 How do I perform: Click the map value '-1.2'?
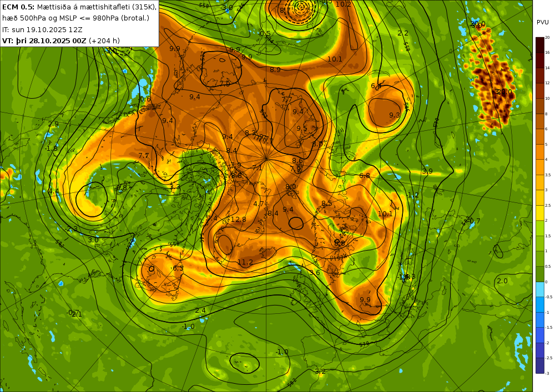coord(412,195)
